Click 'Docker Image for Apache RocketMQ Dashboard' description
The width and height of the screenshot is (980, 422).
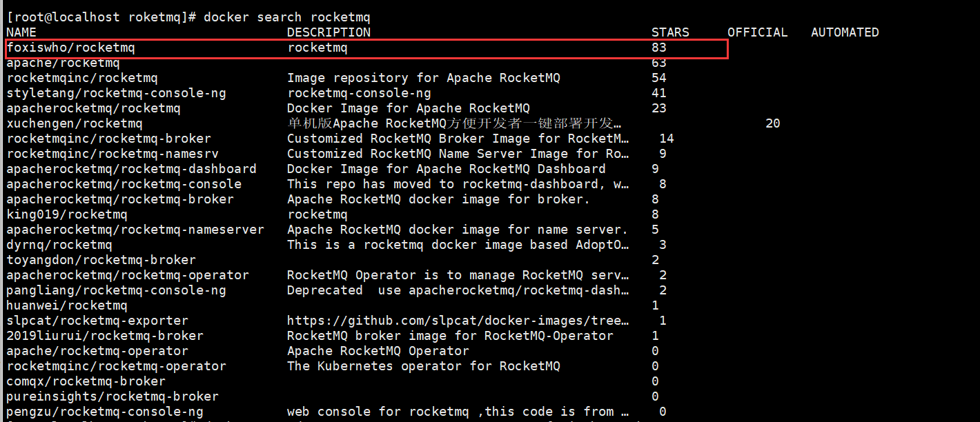pyautogui.click(x=447, y=169)
